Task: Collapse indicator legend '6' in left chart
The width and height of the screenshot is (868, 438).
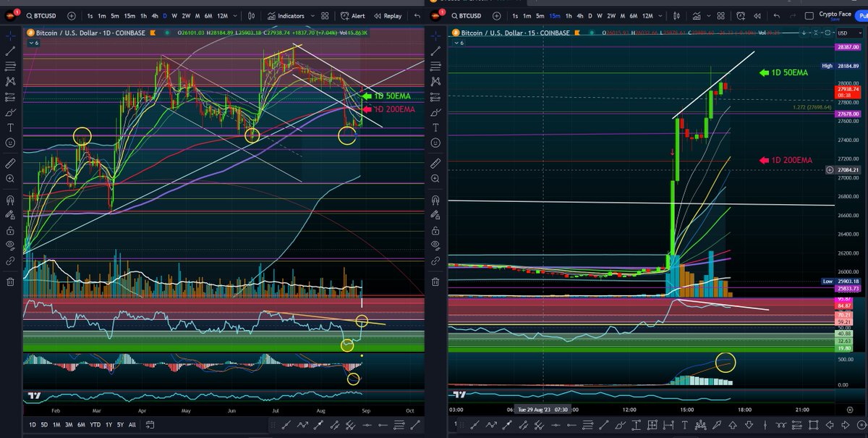Action: click(x=33, y=43)
